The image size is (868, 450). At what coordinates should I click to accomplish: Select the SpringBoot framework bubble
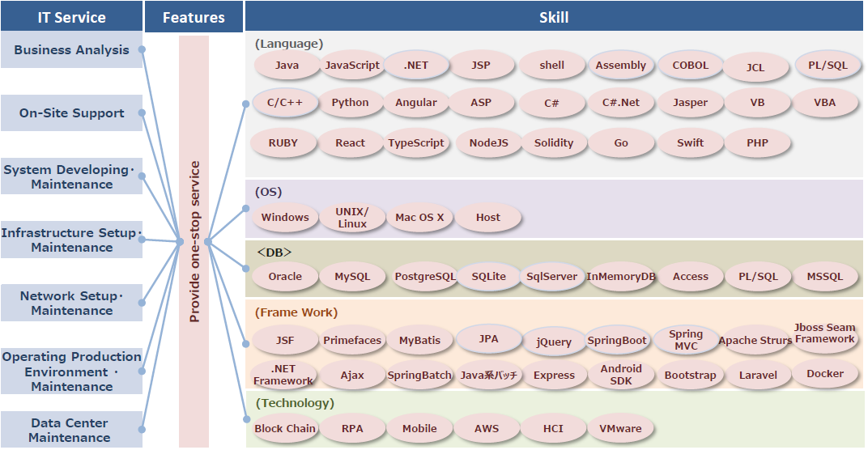617,341
